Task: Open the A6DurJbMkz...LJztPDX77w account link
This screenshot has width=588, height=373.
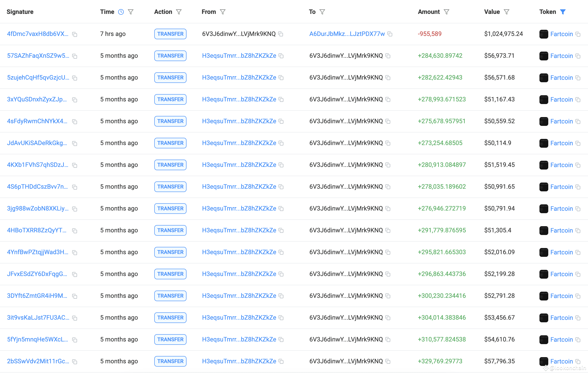Action: (347, 34)
